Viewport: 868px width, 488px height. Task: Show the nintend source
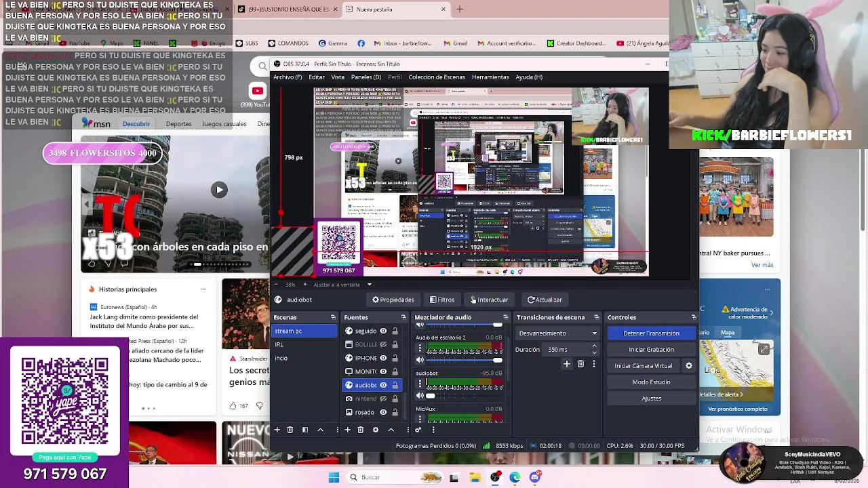383,399
